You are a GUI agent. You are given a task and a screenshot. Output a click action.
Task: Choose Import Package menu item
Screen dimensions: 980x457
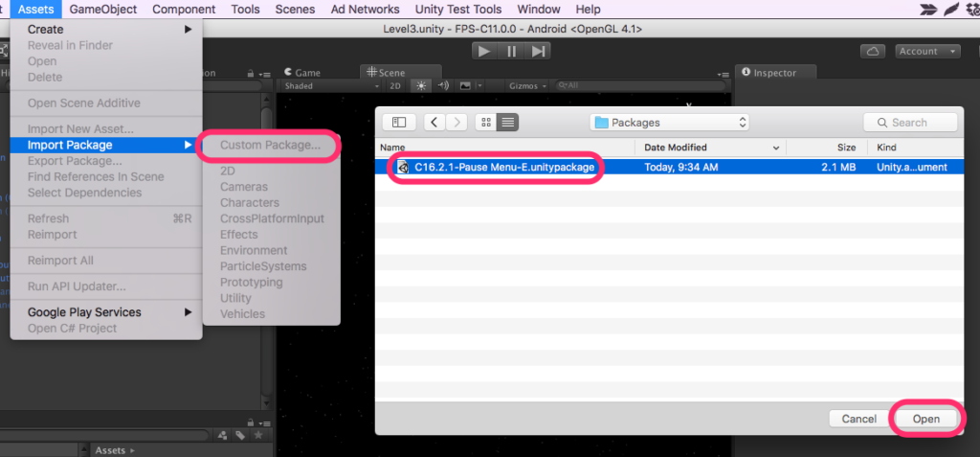point(106,146)
